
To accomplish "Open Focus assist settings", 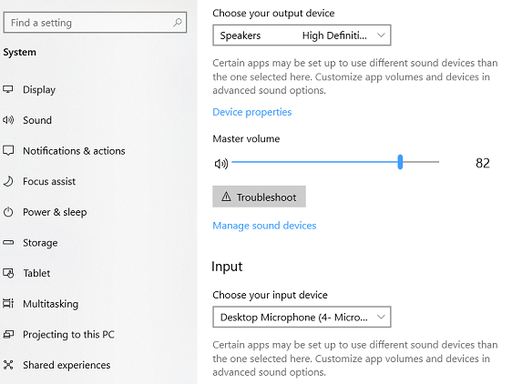I will tap(49, 182).
